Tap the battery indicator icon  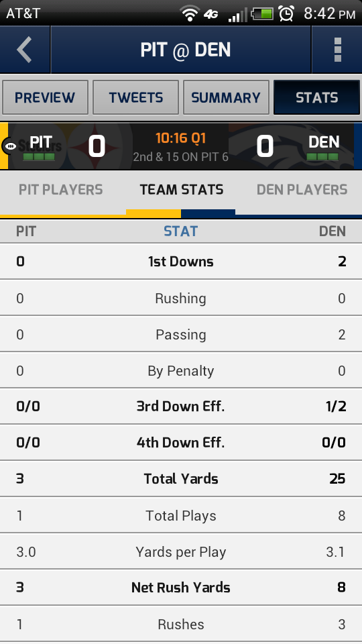click(x=262, y=14)
